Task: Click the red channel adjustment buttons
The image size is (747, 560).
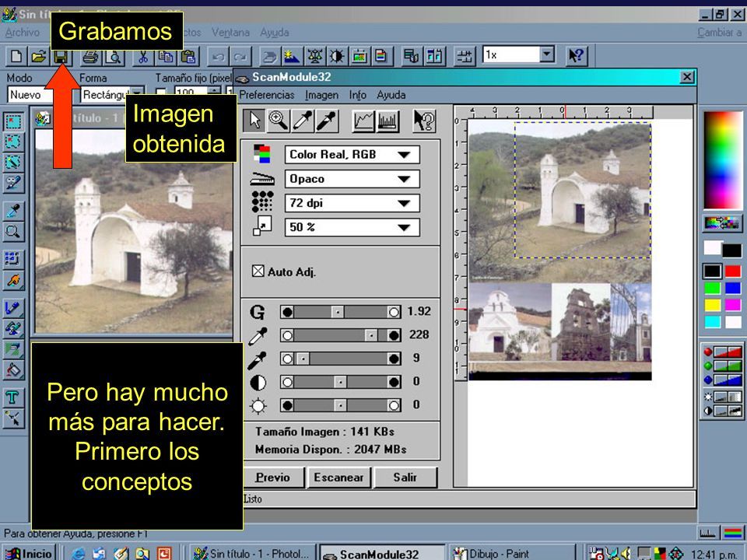Action: point(728,352)
